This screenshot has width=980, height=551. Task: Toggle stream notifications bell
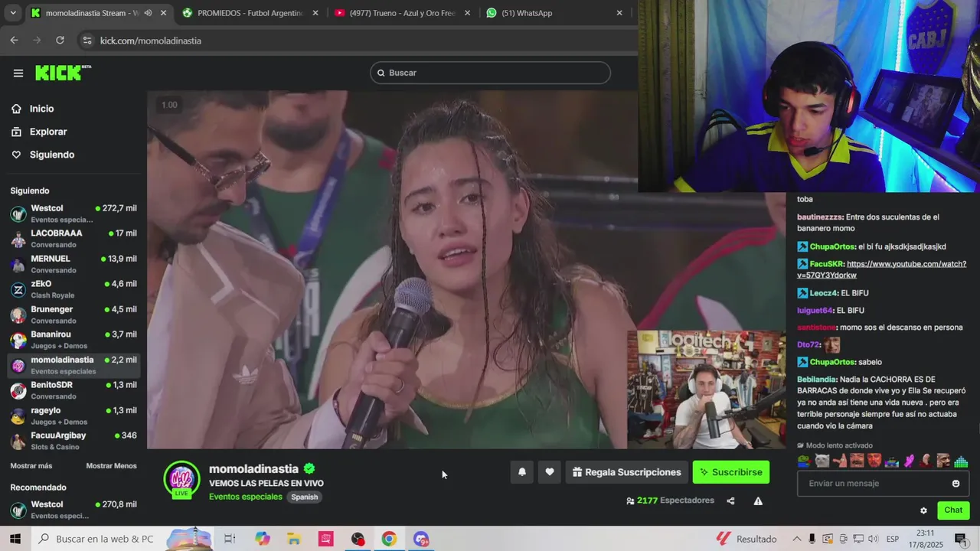click(x=522, y=472)
